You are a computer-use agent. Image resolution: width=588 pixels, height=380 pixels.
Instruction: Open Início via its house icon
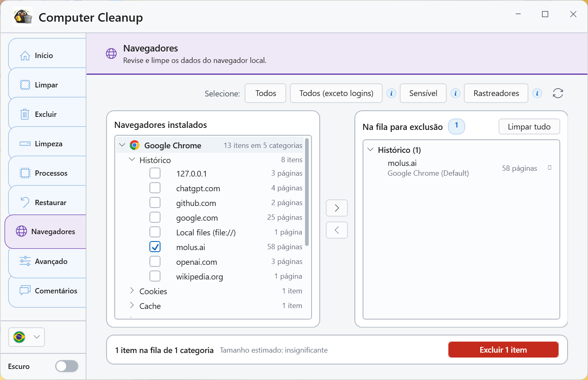point(25,56)
